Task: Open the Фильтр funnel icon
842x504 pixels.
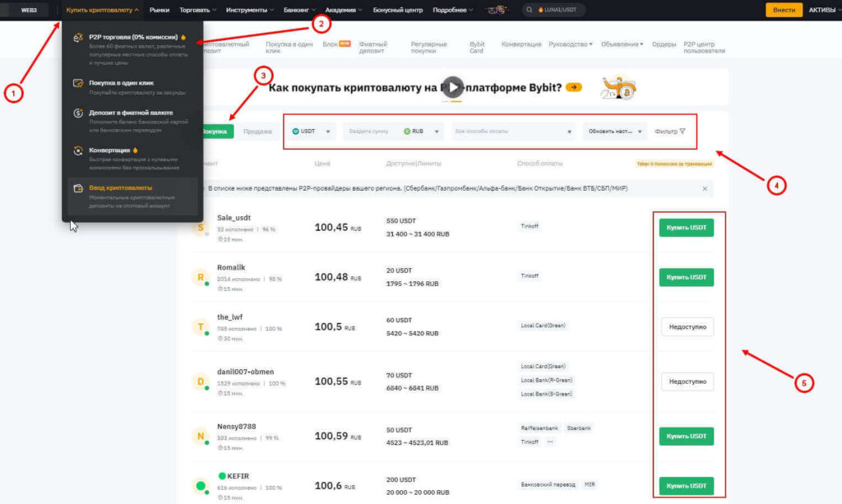Action: 682,131
